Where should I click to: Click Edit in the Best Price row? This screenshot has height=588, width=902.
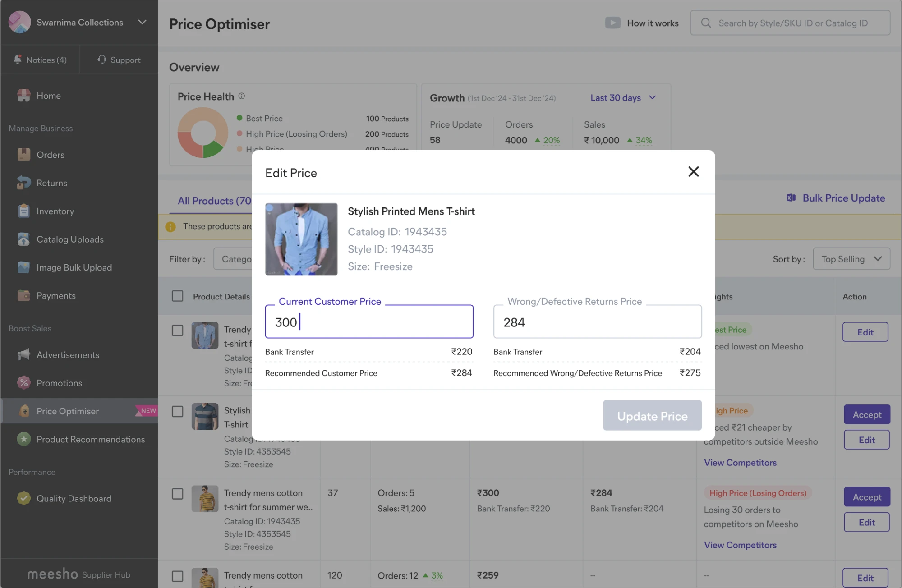coord(865,332)
